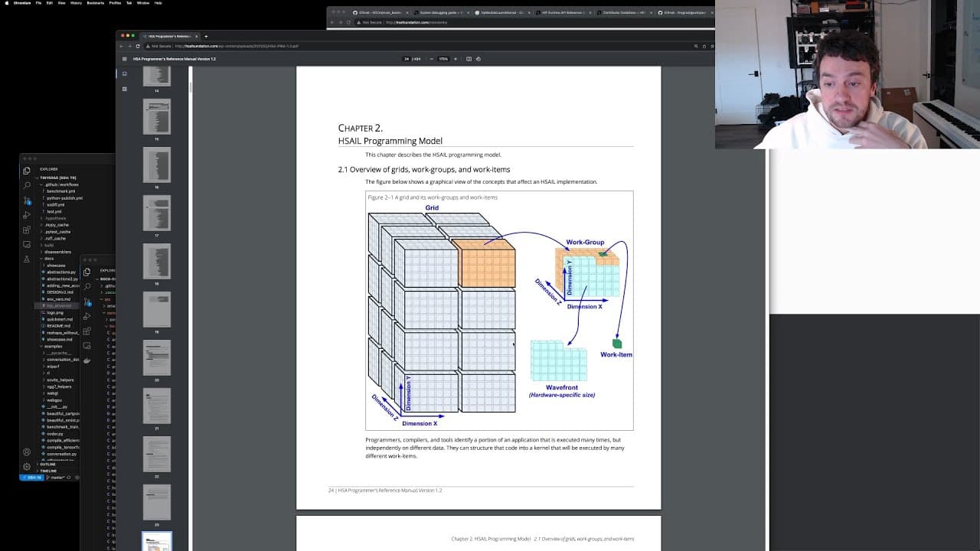Viewport: 980px width, 551px height.
Task: Open Extensions in the second VS Code window
Action: pos(87,331)
